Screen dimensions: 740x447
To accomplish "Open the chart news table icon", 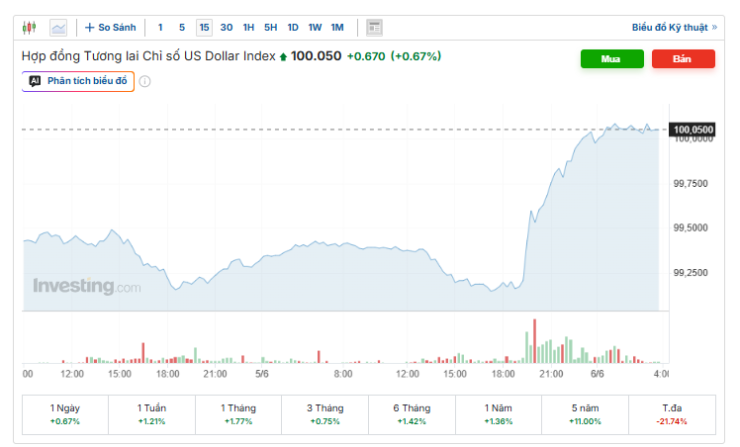I will [x=374, y=28].
